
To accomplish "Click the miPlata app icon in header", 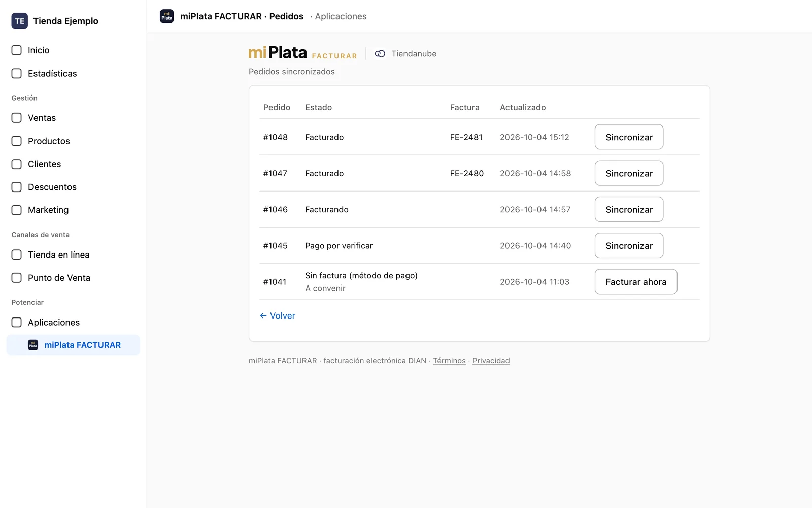I will tap(167, 16).
